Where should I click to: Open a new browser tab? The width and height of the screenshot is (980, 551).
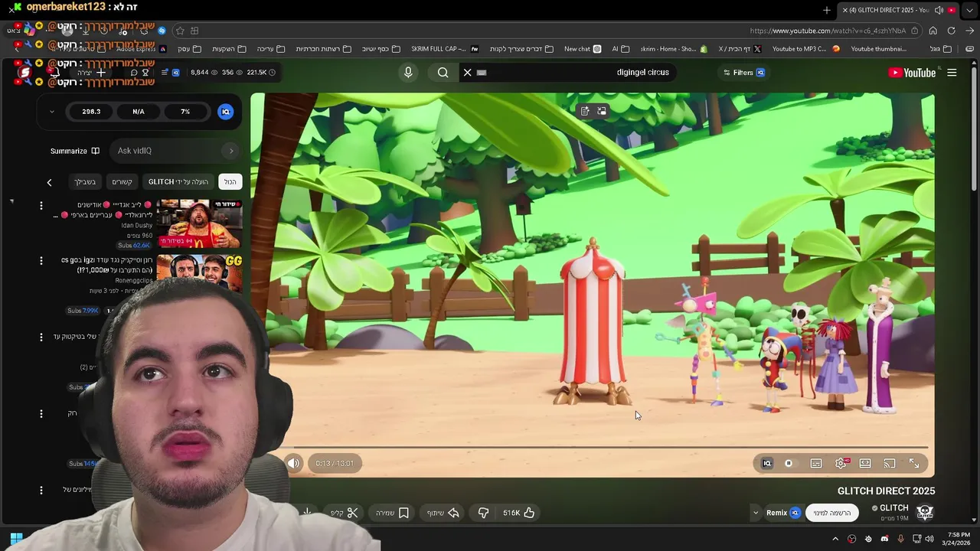tap(827, 10)
